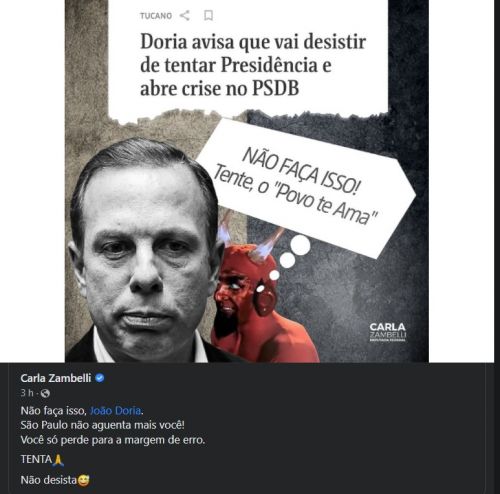Open the Carla Zambelli profile name
Screen dimensions: 500x494
coord(56,378)
